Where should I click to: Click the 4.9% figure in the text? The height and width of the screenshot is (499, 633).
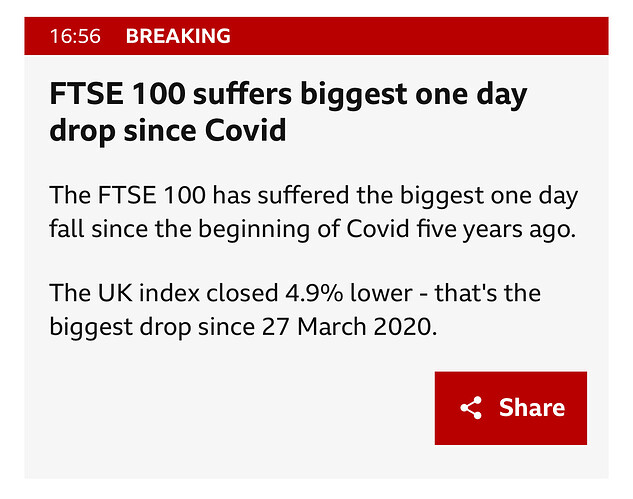pyautogui.click(x=314, y=293)
